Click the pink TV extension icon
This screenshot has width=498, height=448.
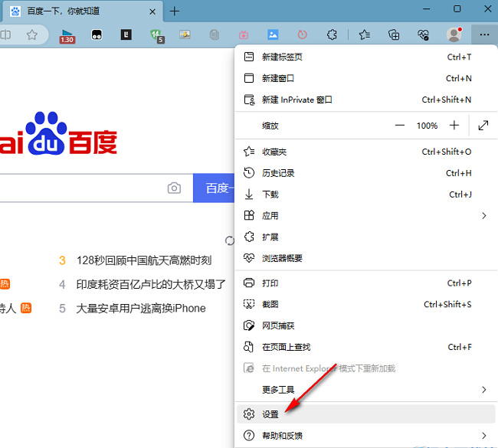(x=244, y=34)
